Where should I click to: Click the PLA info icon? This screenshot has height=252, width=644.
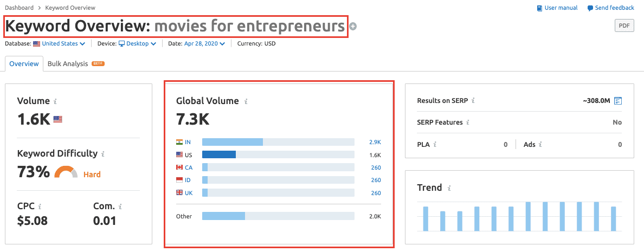pos(435,145)
